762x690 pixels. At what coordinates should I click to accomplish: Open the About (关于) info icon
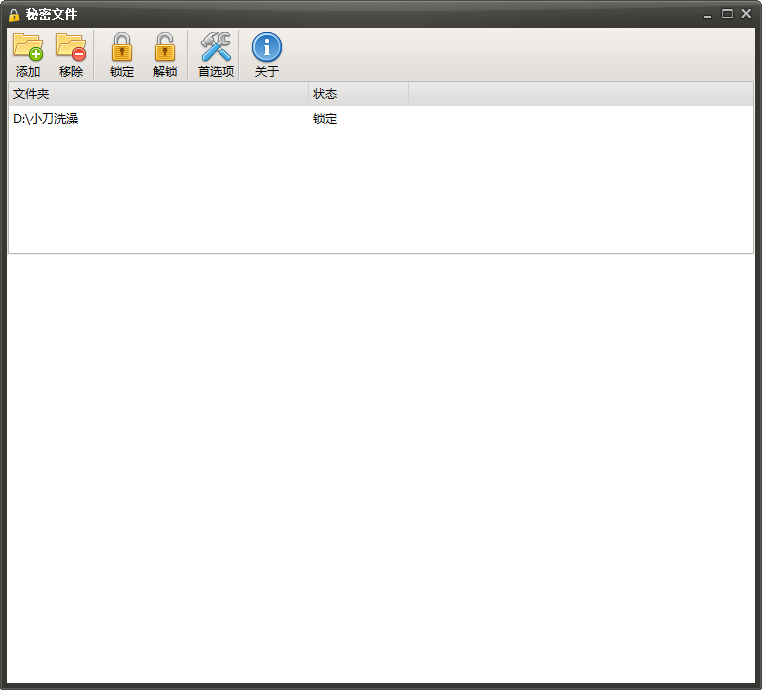[x=266, y=47]
